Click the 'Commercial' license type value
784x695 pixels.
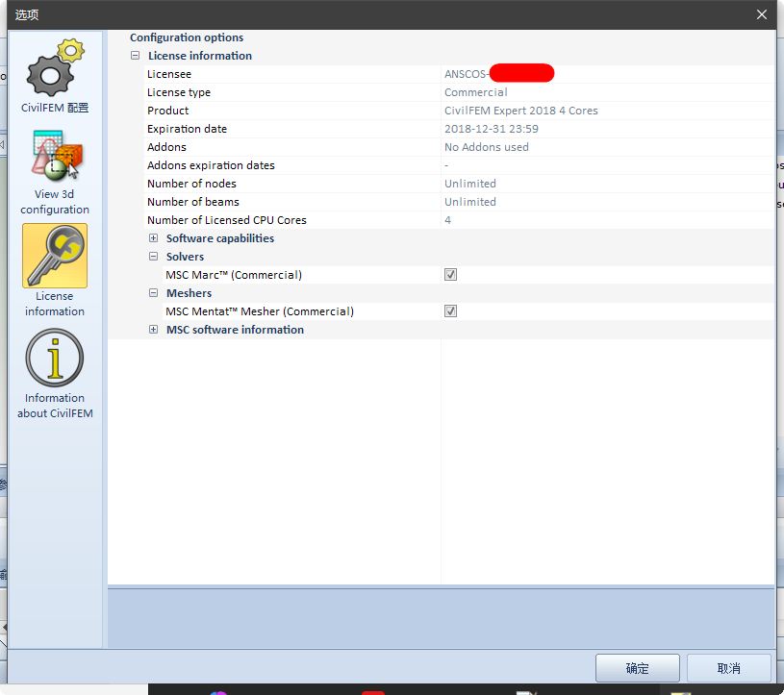pos(475,92)
